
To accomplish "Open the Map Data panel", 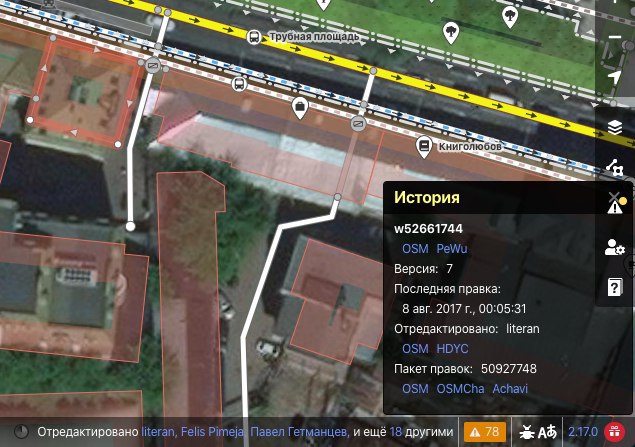I will [615, 167].
